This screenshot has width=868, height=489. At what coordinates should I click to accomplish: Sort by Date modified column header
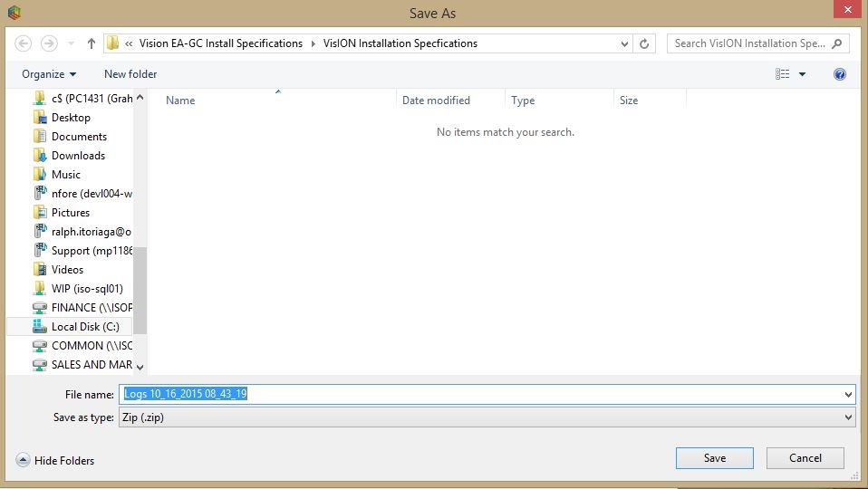pos(436,101)
